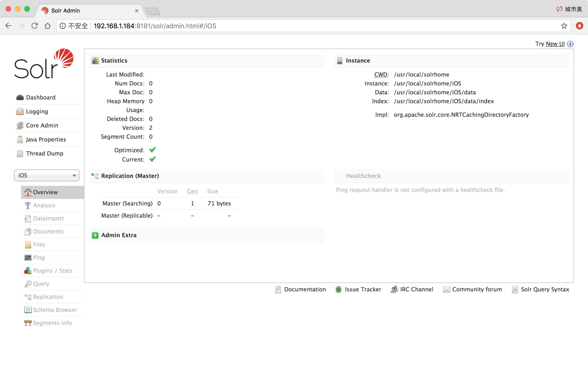Bookmark the page with star icon
Screen dimensions: 588x374
click(x=564, y=26)
